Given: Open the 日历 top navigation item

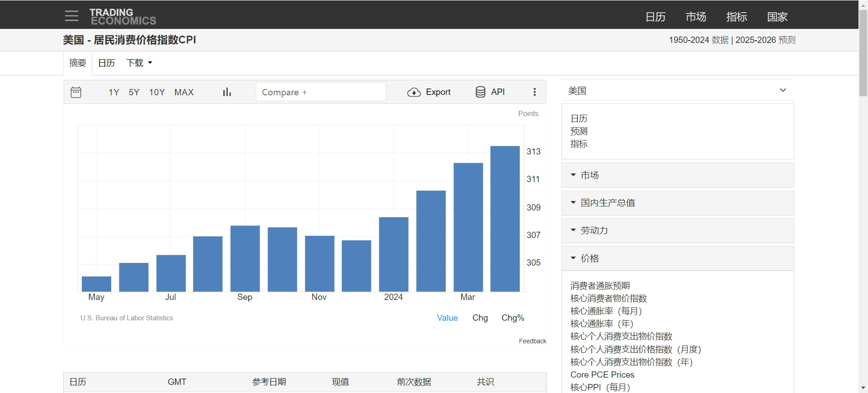Looking at the screenshot, I should (x=656, y=17).
